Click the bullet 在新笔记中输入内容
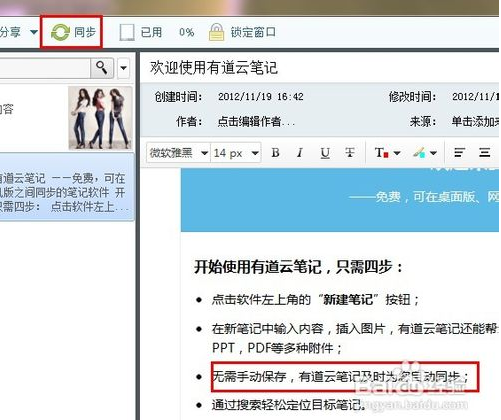The height and width of the screenshot is (420, 501). click(x=355, y=329)
